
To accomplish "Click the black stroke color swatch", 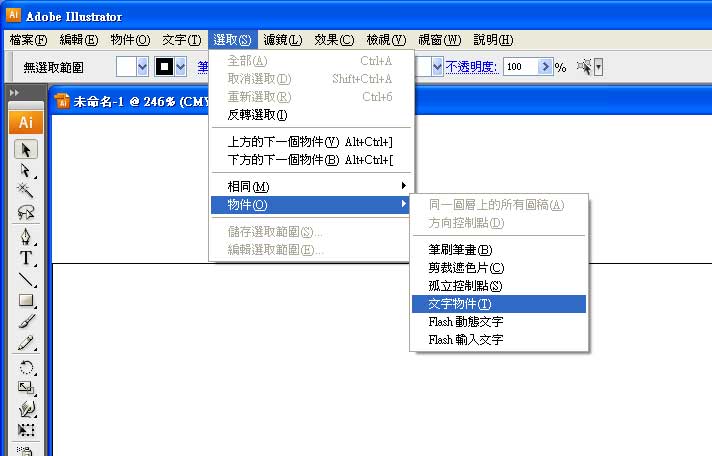I will pyautogui.click(x=164, y=67).
